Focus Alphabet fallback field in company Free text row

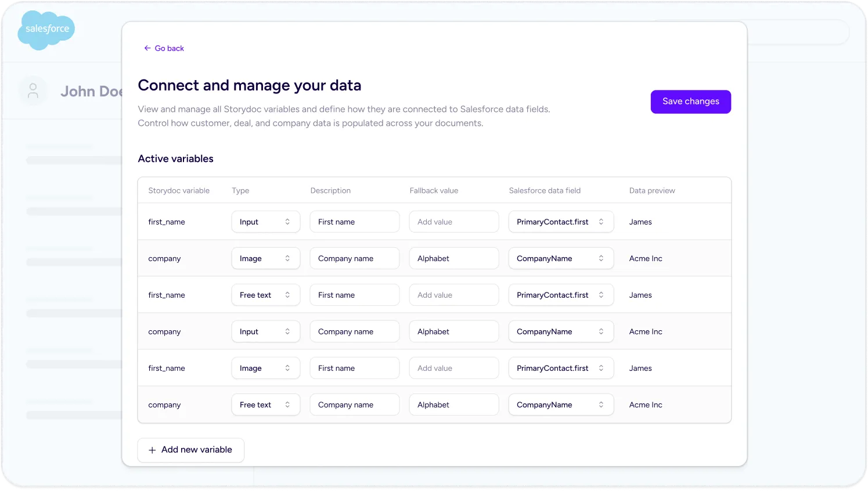coord(454,405)
